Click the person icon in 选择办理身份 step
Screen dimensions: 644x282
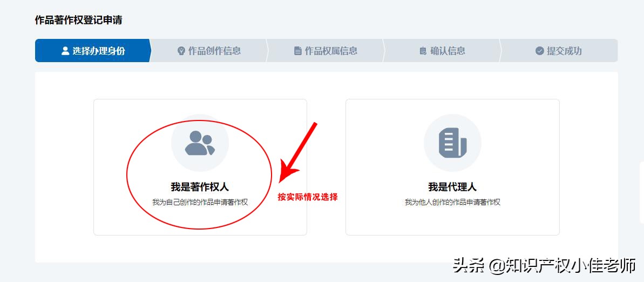[x=65, y=51]
